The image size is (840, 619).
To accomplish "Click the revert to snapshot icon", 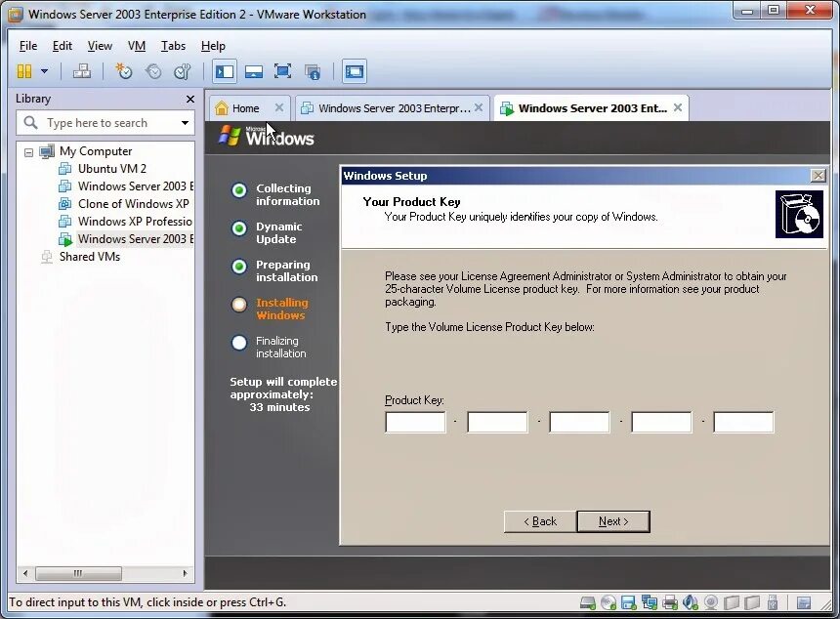I will tap(153, 71).
